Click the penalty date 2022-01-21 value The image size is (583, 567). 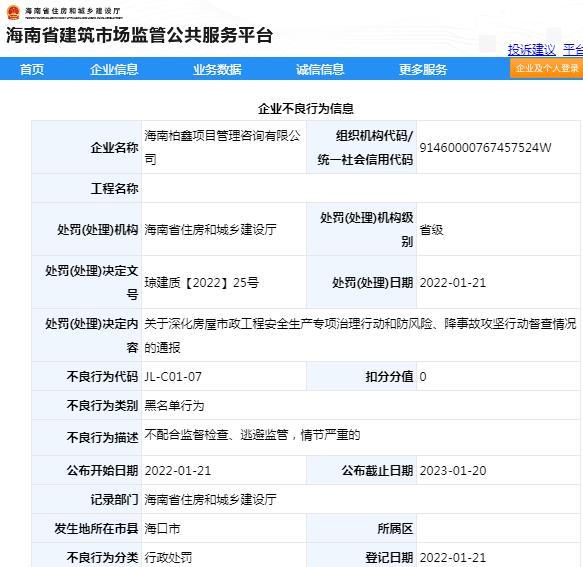[453, 283]
